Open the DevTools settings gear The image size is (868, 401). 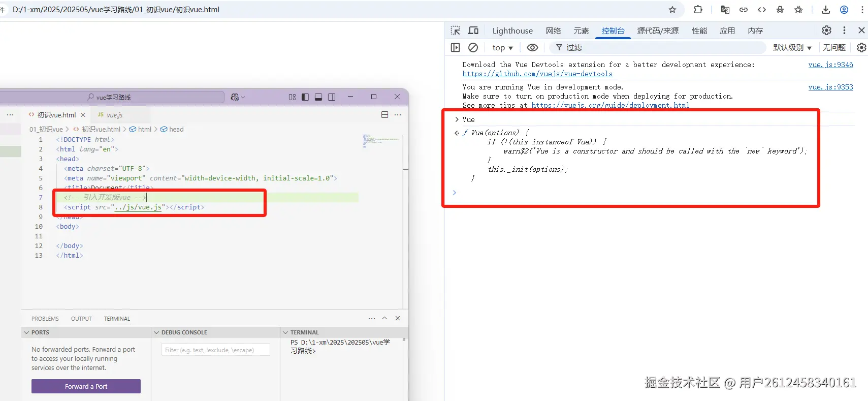point(827,30)
